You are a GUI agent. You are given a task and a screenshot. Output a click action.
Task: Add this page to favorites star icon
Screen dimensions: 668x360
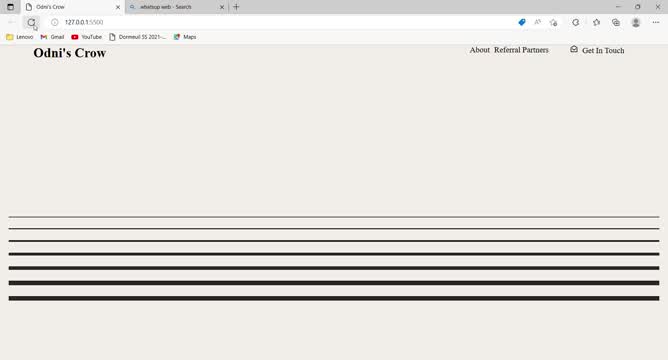click(553, 23)
